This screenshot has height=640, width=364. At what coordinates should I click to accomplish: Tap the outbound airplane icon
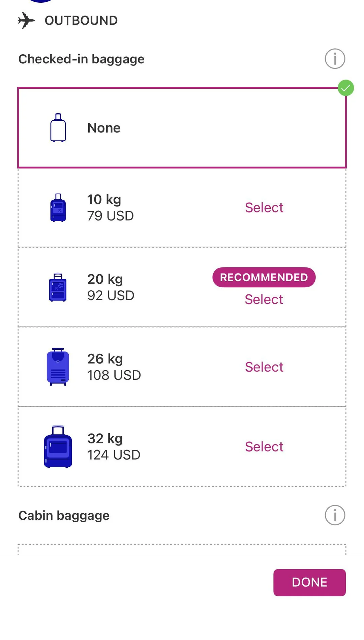26,20
